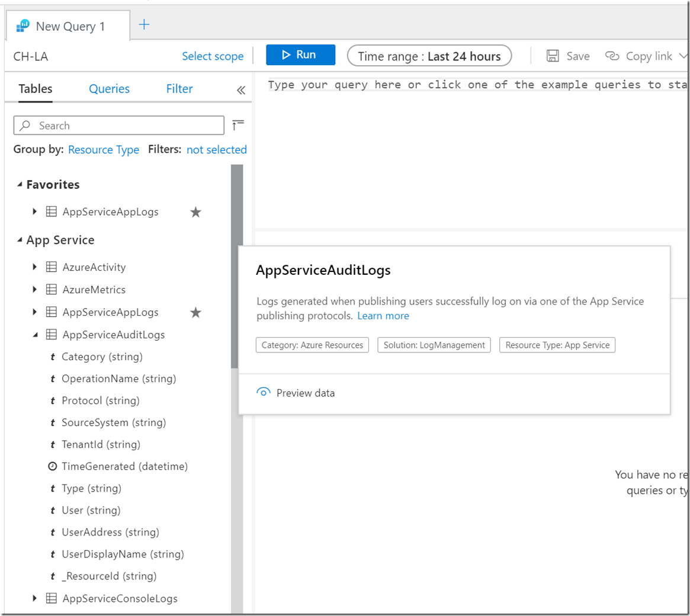Image resolution: width=690 pixels, height=616 pixels.
Task: Open the Time range Last 24 hours picker
Action: click(x=429, y=56)
